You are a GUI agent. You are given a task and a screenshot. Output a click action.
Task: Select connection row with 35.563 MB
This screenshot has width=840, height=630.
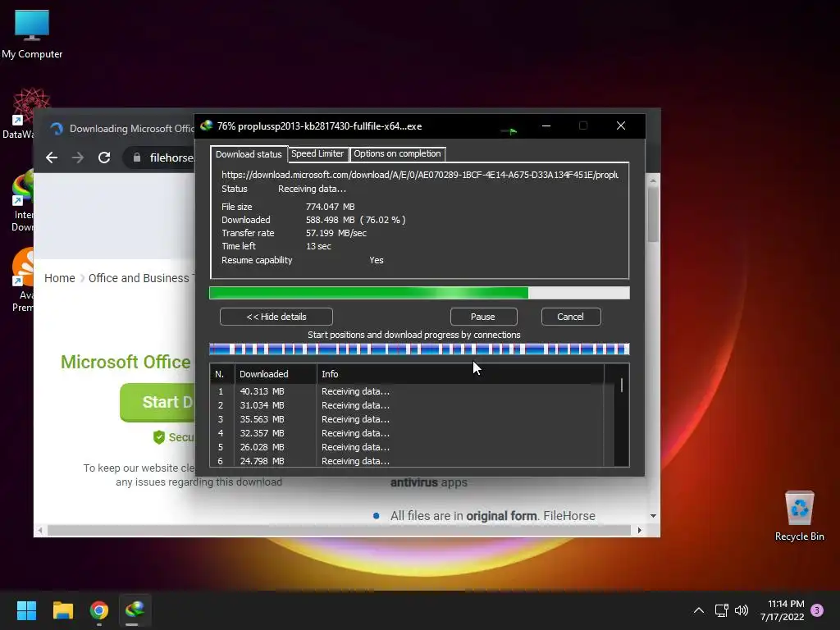407,419
